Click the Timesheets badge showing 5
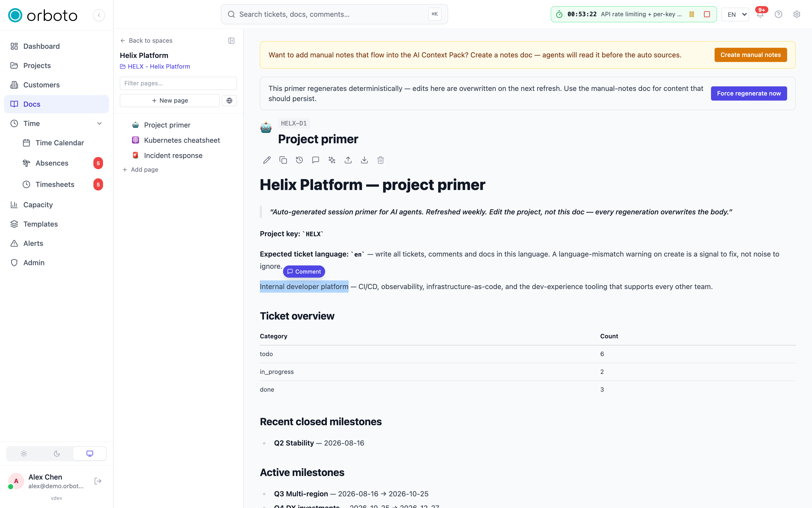The width and height of the screenshot is (812, 508). [x=98, y=184]
